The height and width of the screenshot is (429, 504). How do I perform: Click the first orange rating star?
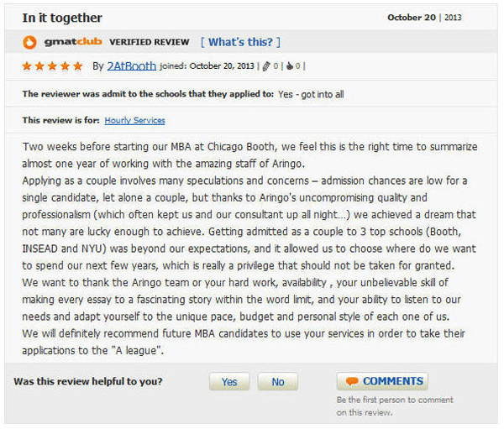(x=27, y=66)
